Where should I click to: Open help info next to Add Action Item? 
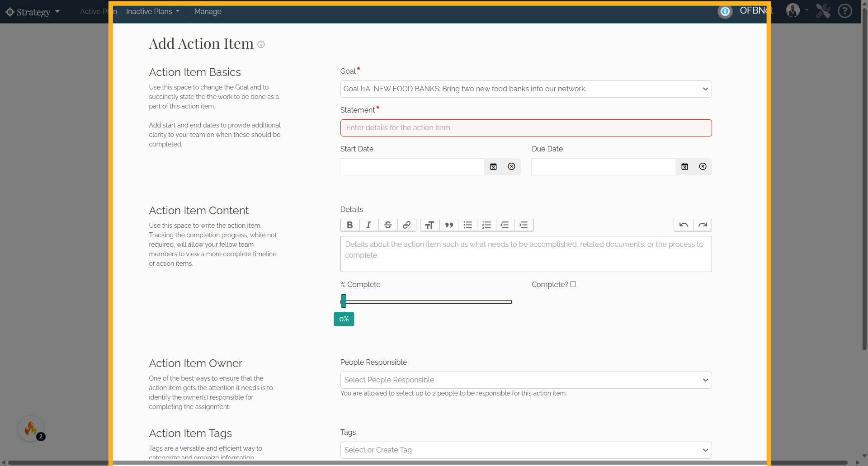[x=261, y=44]
